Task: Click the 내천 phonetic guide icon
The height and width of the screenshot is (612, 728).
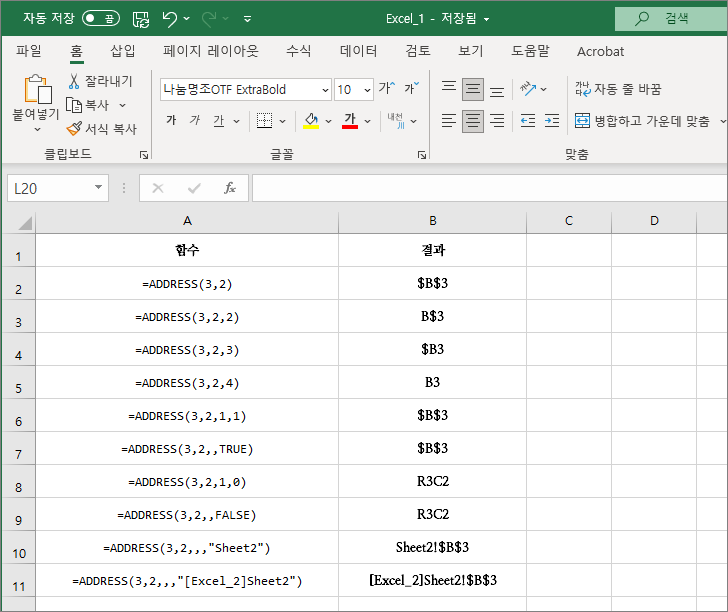Action: coord(396,121)
